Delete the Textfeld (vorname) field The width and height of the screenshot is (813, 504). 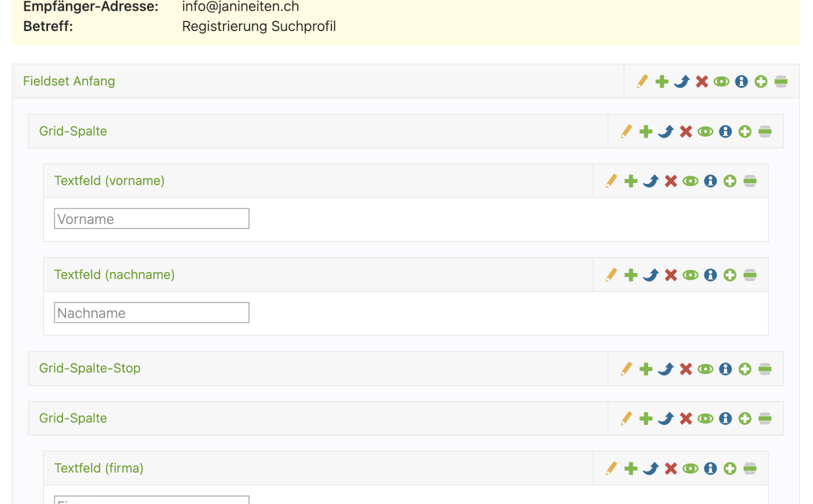point(671,181)
